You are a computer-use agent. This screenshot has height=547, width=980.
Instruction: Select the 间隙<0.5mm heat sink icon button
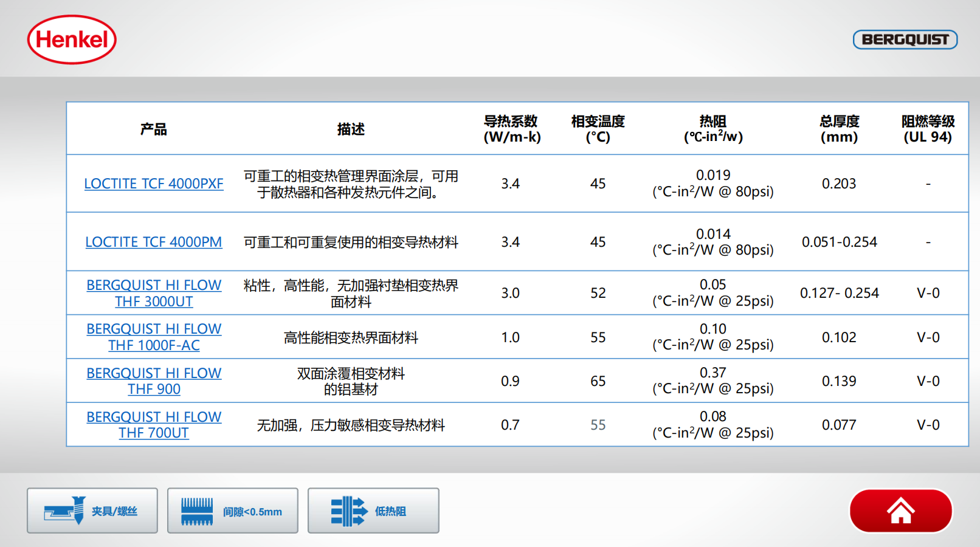[x=232, y=511]
